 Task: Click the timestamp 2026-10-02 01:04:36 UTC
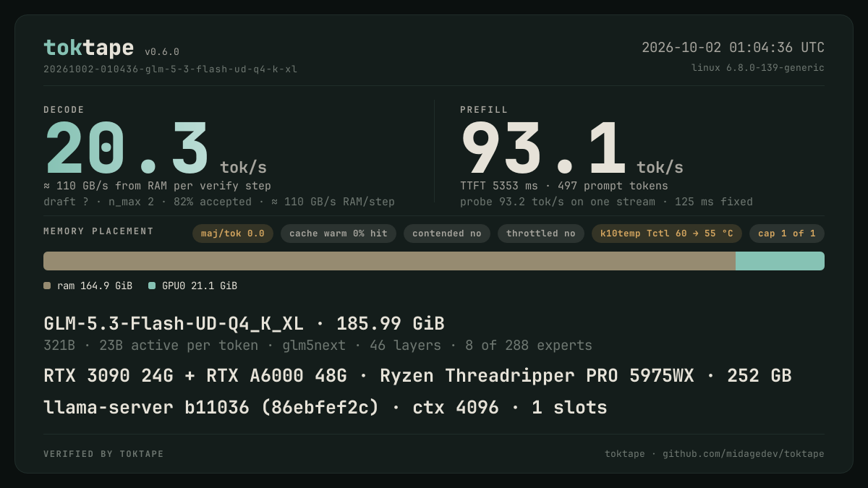point(733,48)
